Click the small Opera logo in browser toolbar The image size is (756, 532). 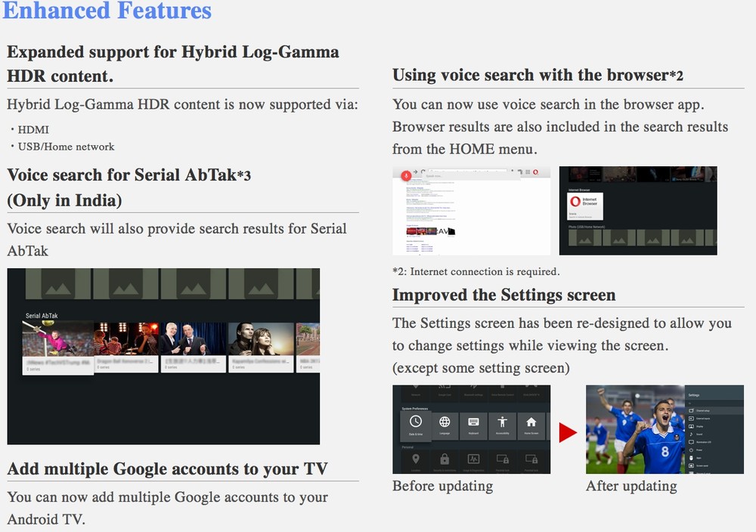535,172
